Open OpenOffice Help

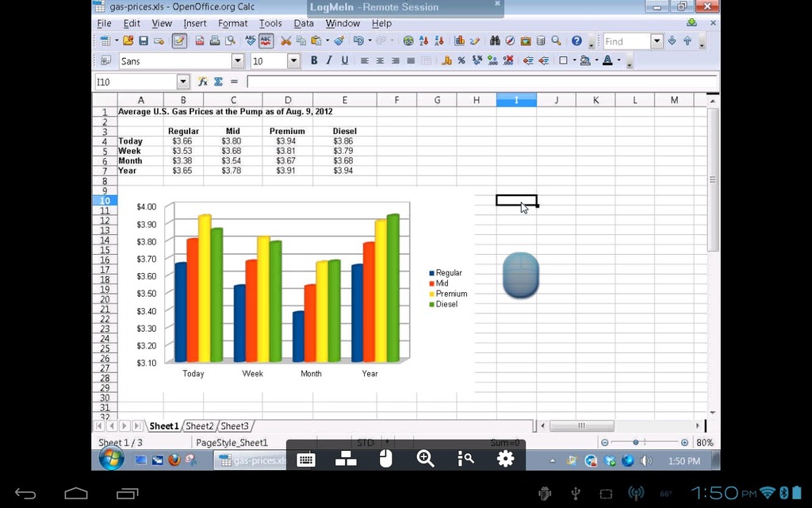click(576, 41)
